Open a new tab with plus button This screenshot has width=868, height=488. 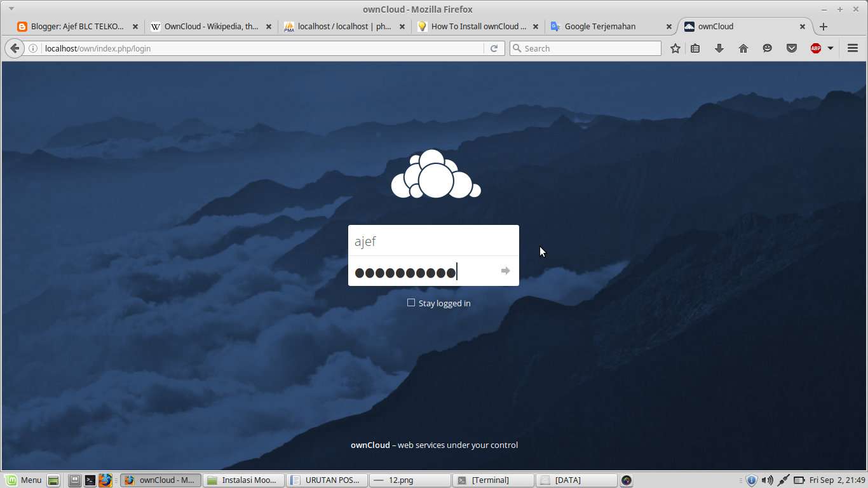[824, 27]
